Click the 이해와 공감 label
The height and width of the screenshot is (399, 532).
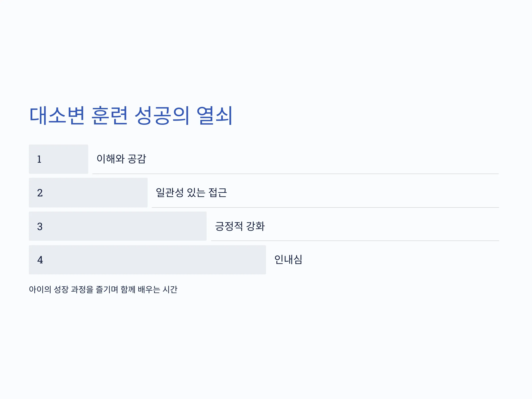(121, 159)
